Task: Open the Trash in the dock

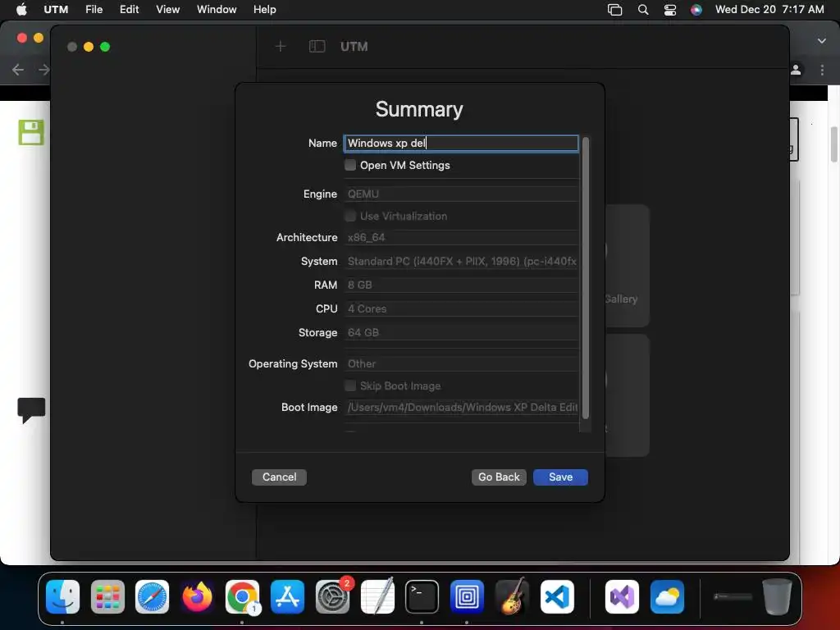Action: (x=777, y=596)
